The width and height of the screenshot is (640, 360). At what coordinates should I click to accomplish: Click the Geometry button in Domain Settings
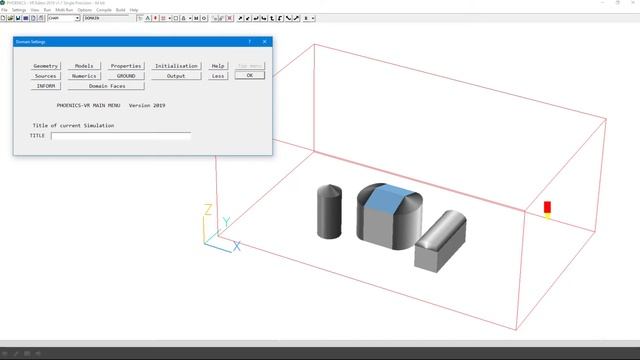tap(46, 66)
